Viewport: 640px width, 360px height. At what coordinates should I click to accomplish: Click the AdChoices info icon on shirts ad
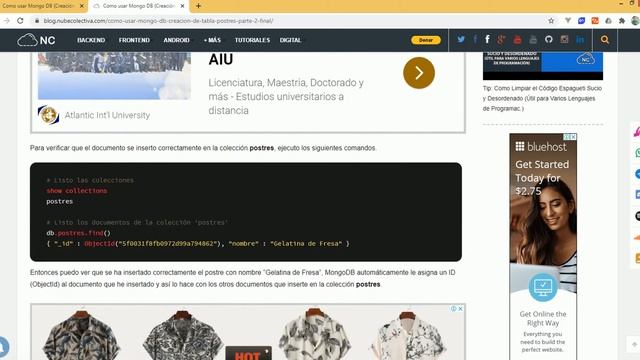[453, 309]
